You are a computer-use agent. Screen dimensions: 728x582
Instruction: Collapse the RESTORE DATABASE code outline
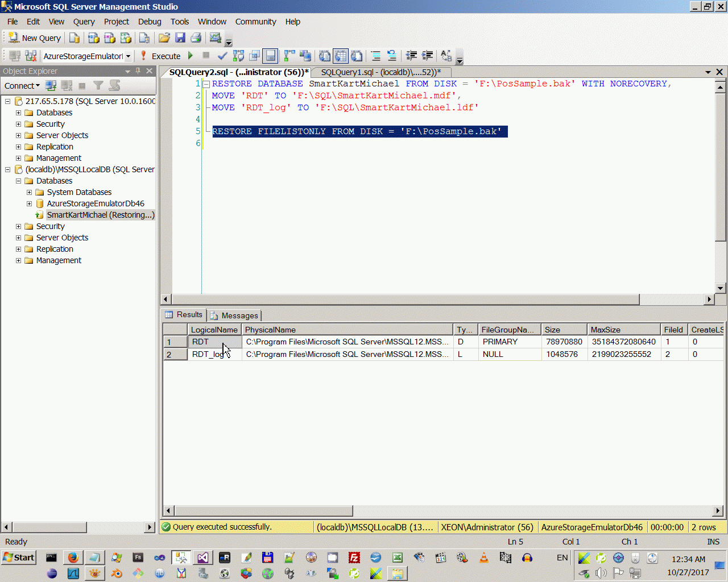click(206, 84)
